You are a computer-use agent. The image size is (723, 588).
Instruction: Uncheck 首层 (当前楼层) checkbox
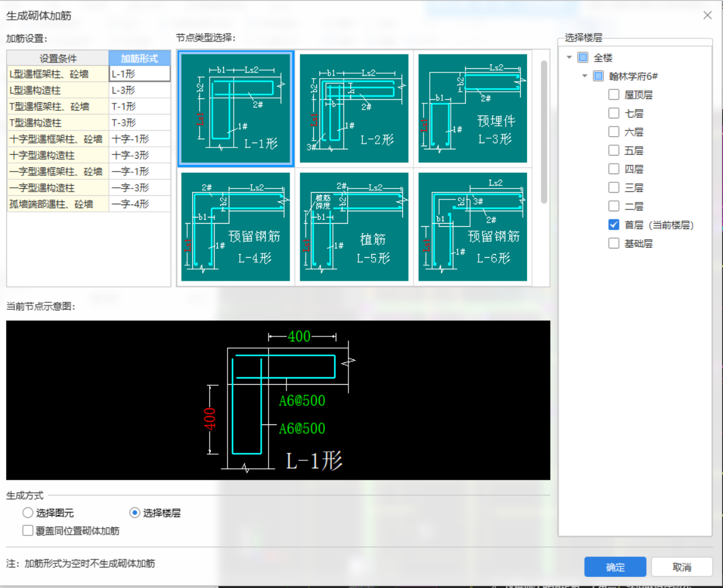click(614, 224)
